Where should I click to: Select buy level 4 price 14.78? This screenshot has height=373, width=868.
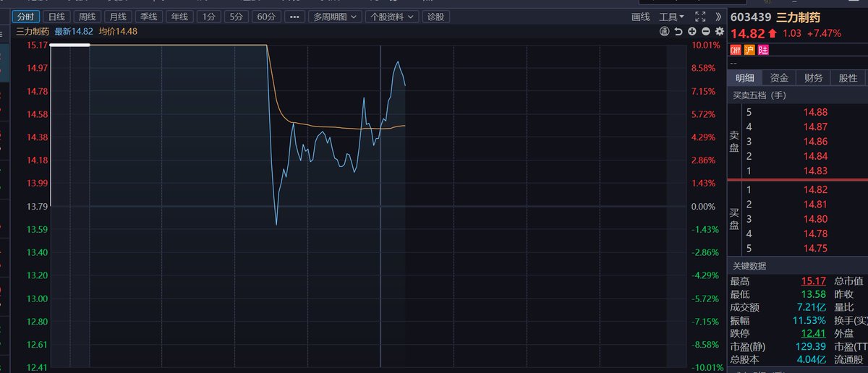814,233
